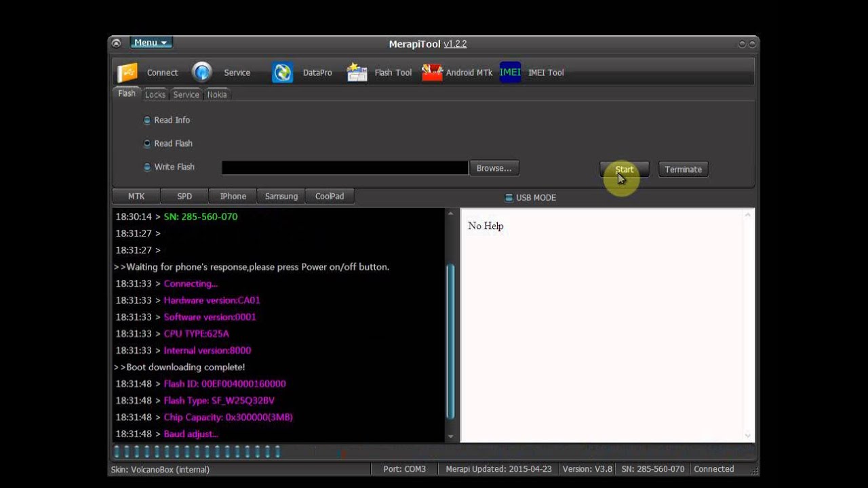This screenshot has height=488, width=868.
Task: Switch to the Locks tab
Action: pyautogui.click(x=155, y=95)
